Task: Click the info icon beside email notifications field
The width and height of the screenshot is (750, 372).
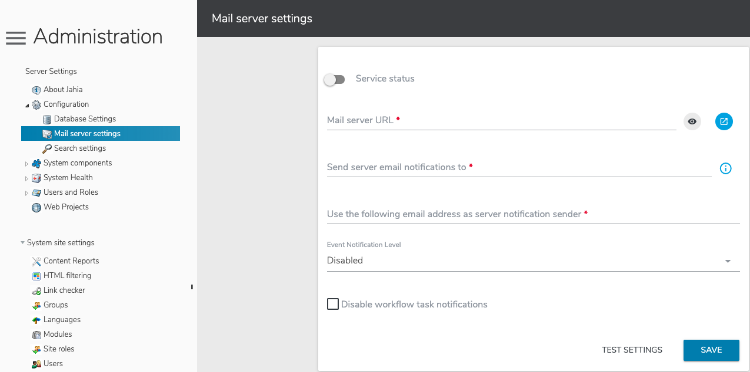Action: coord(726,168)
